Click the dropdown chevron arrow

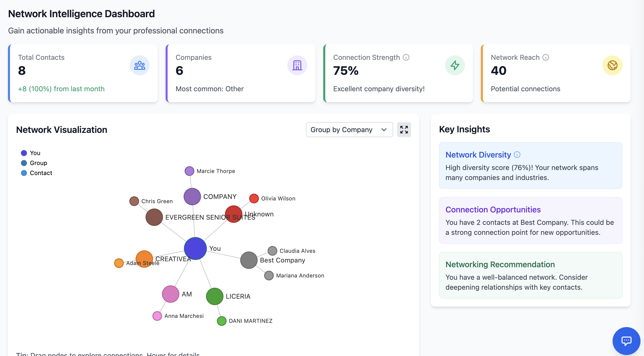click(384, 130)
